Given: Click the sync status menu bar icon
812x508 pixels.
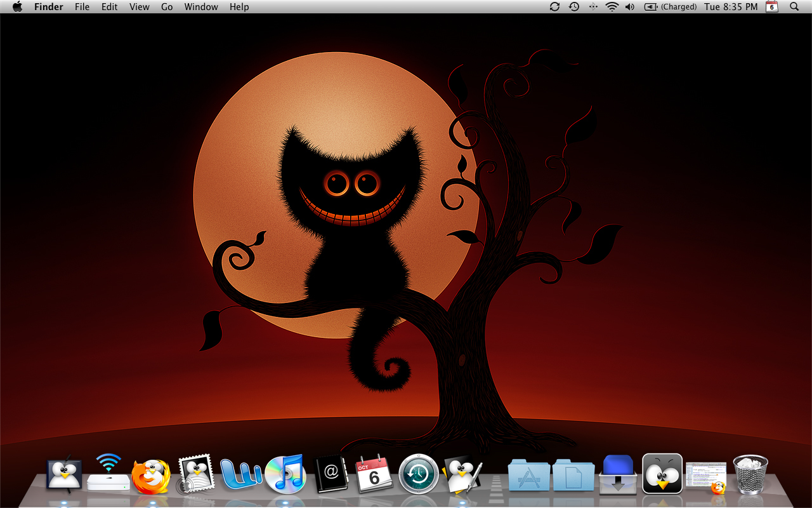Looking at the screenshot, I should coord(554,7).
